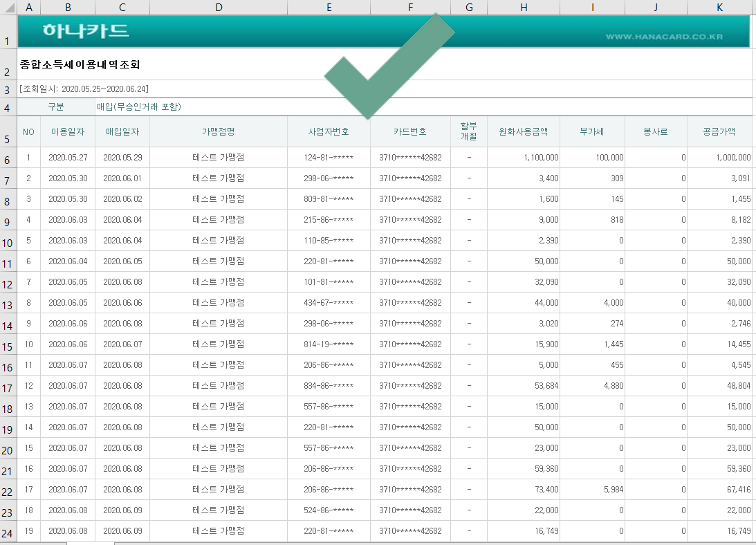The width and height of the screenshot is (756, 545).
Task: Select row 12 header
Action: [x=9, y=282]
